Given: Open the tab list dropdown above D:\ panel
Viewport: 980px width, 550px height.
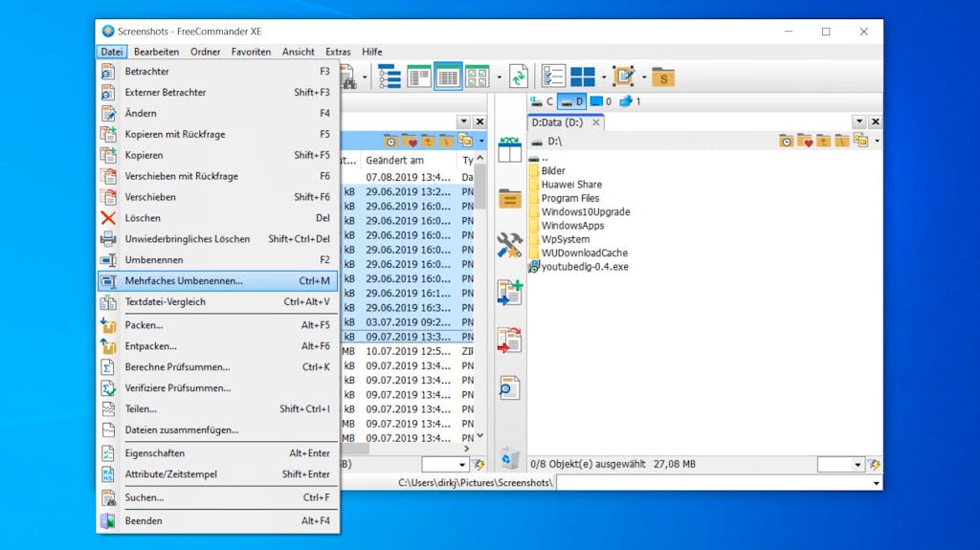Looking at the screenshot, I should coord(859,121).
